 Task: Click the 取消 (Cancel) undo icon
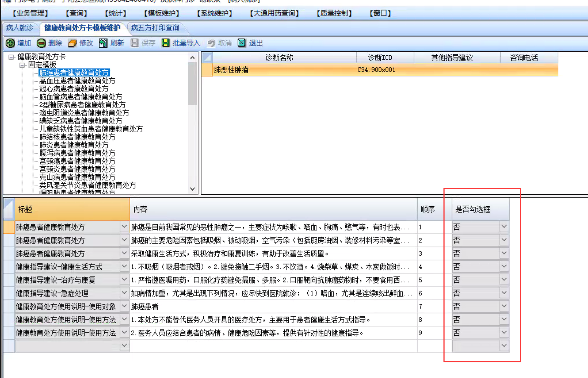tap(211, 43)
